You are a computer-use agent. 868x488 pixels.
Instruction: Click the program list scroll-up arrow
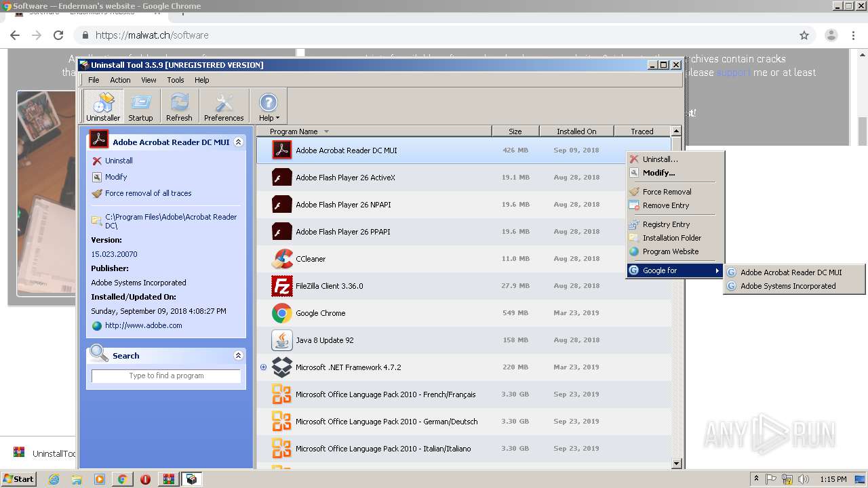click(x=676, y=131)
